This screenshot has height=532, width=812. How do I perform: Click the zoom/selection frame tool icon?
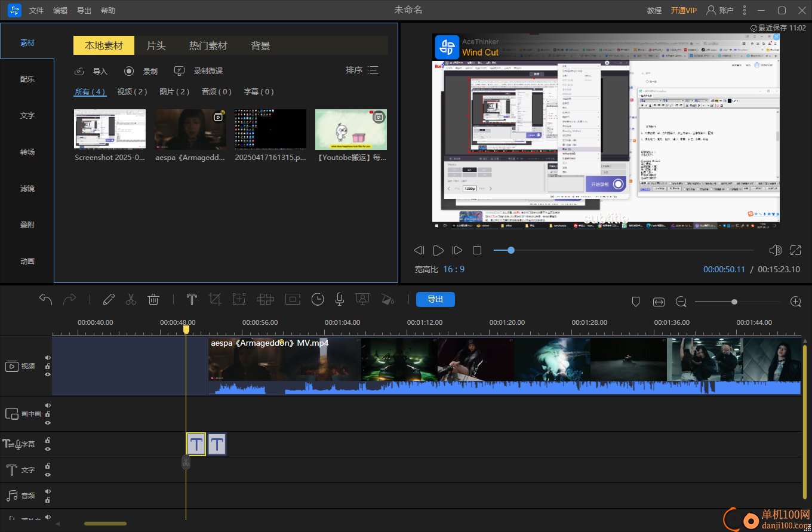pos(239,299)
